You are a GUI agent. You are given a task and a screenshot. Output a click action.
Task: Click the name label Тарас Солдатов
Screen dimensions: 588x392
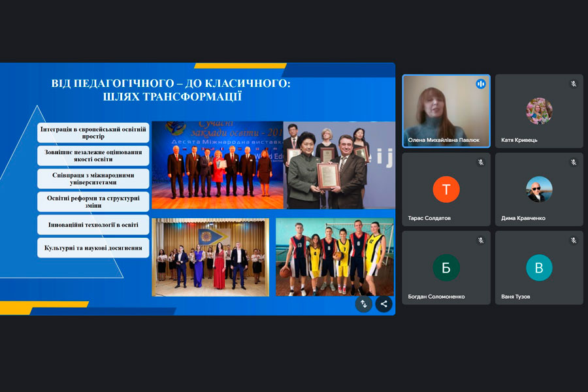429,218
